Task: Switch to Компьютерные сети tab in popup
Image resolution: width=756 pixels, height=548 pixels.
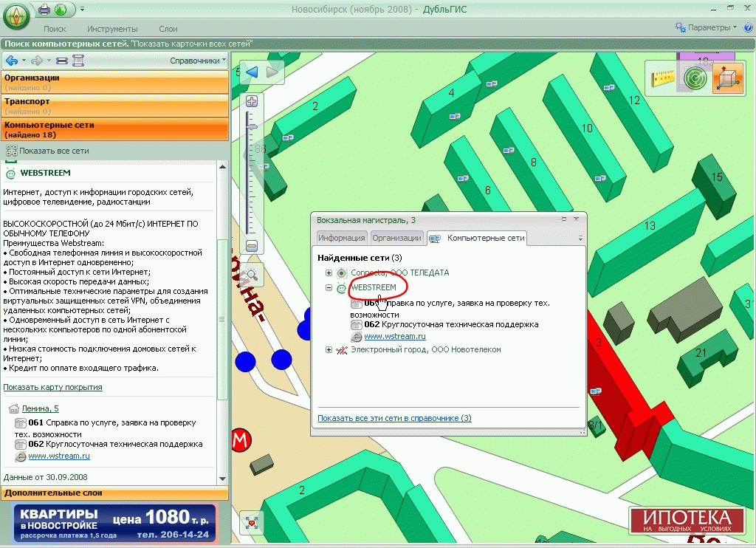Action: coord(477,239)
